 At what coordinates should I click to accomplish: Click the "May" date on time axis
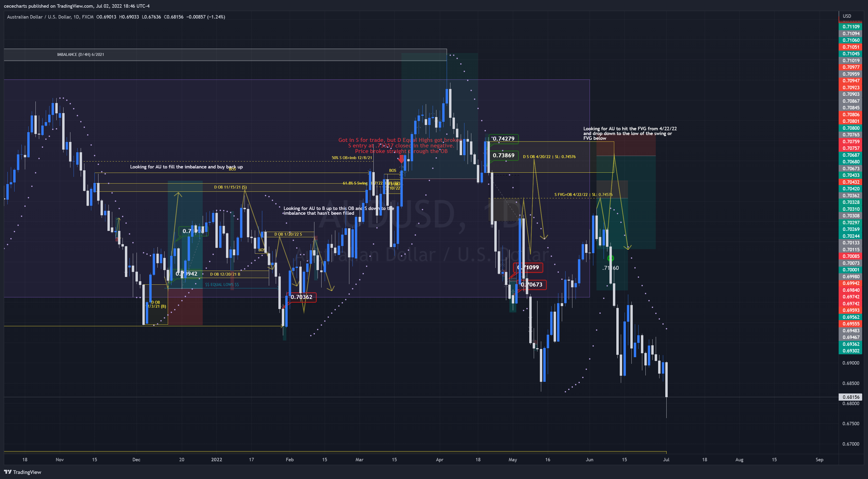[513, 459]
